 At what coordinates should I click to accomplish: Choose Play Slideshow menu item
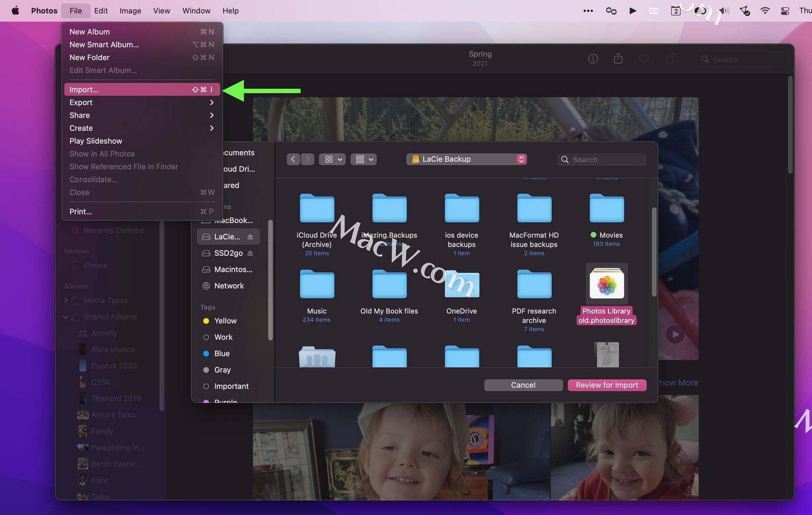tap(142, 141)
